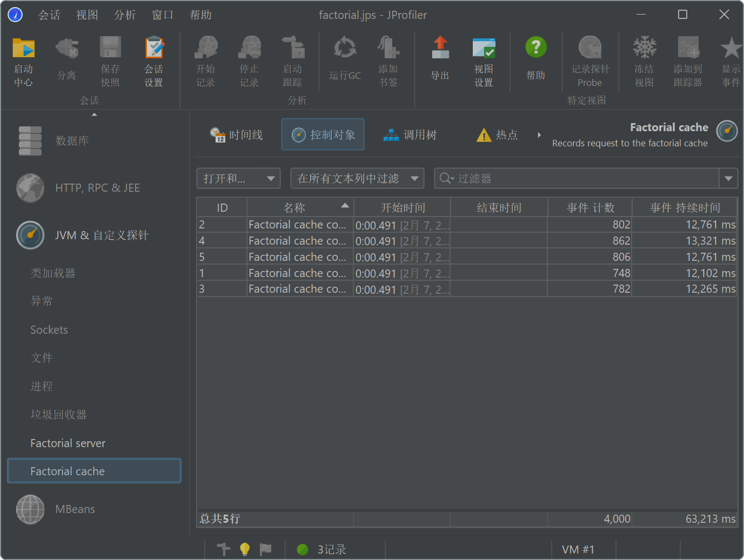Open the 在所有文本列中过滤 dropdown
The height and width of the screenshot is (560, 744).
point(357,178)
